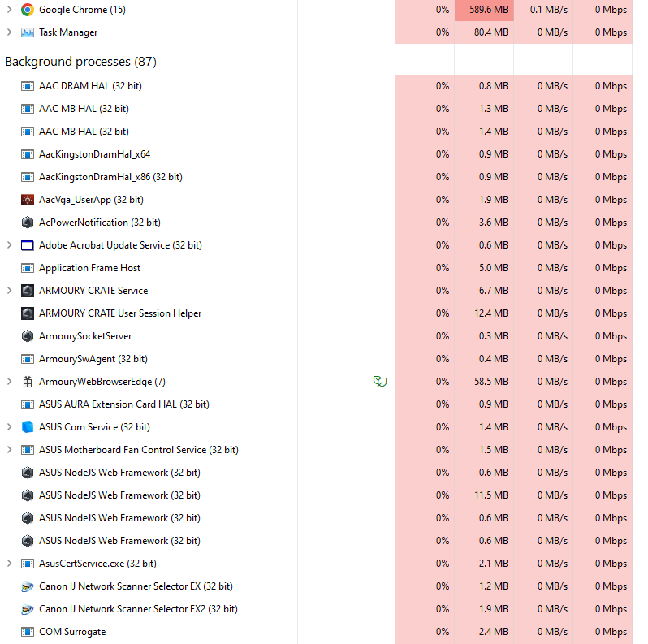Click the Google Chrome process icon
Image resolution: width=648 pixels, height=644 pixels.
pyautogui.click(x=28, y=10)
